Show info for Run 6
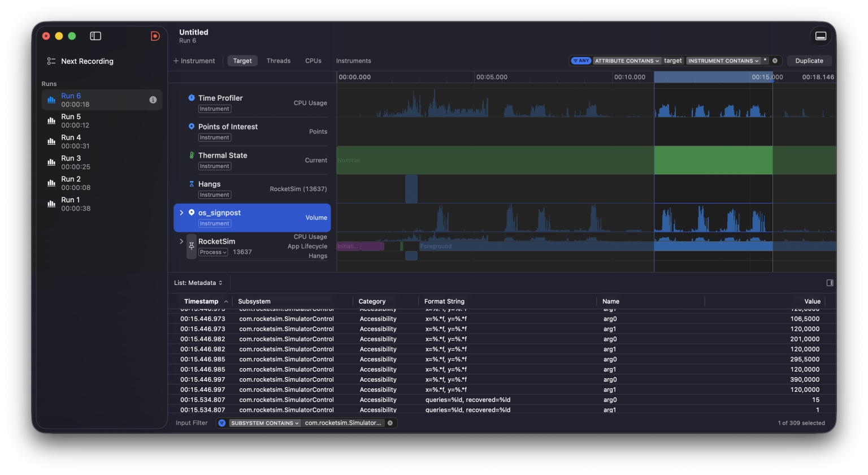Viewport: 868px width, 475px height. [x=153, y=100]
